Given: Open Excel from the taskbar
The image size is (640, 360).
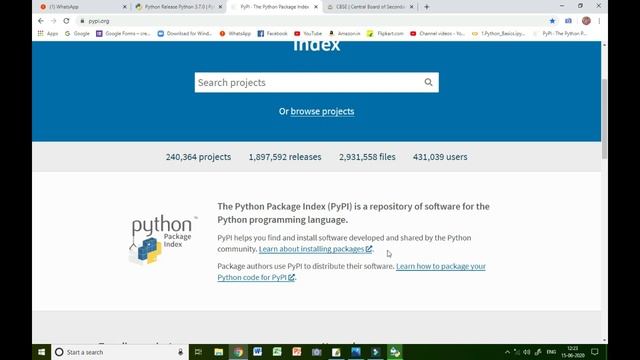Looking at the screenshot, I should (x=277, y=352).
